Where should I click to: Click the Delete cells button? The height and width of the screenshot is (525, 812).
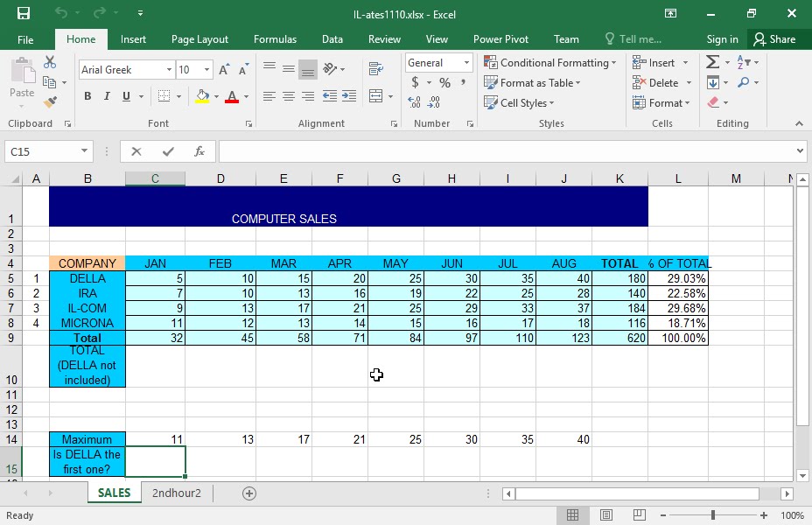pos(662,83)
